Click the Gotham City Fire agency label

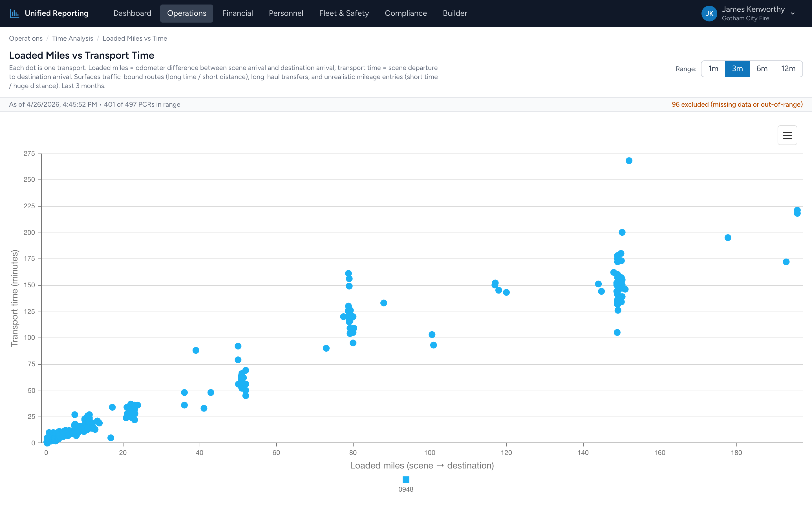tap(745, 18)
